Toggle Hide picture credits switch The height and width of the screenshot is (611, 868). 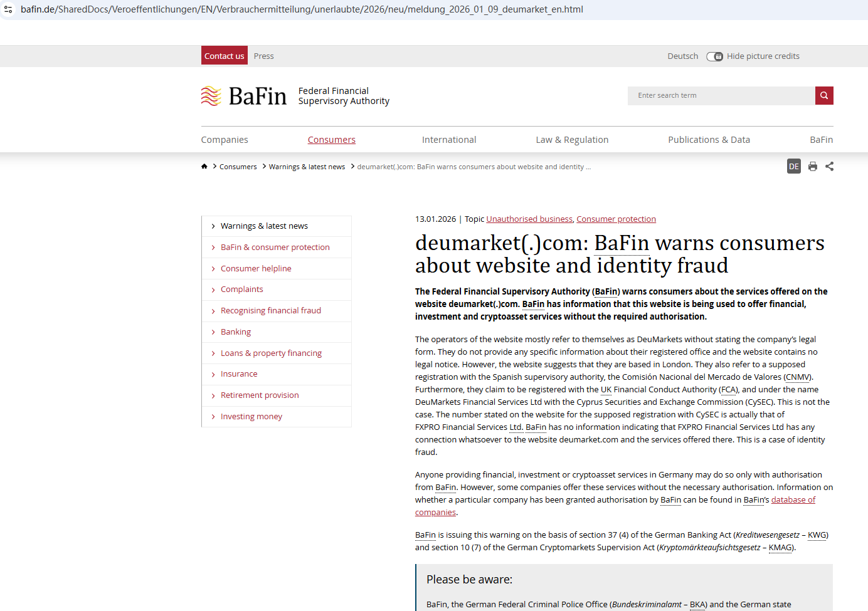[x=714, y=56]
